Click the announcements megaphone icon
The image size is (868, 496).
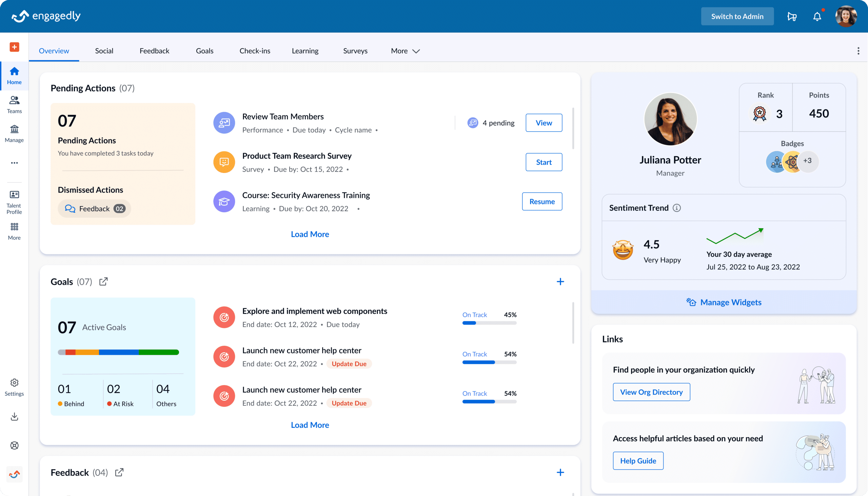pos(792,16)
